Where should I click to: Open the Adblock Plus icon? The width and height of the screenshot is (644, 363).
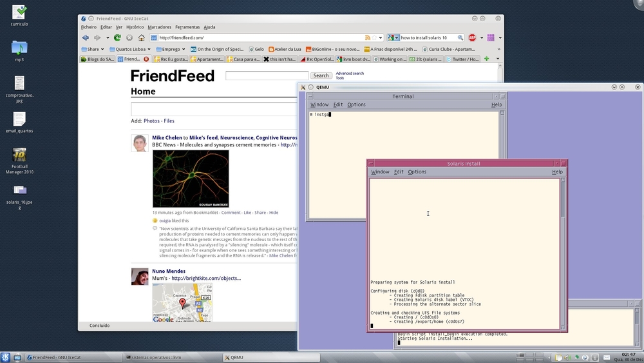coord(472,37)
